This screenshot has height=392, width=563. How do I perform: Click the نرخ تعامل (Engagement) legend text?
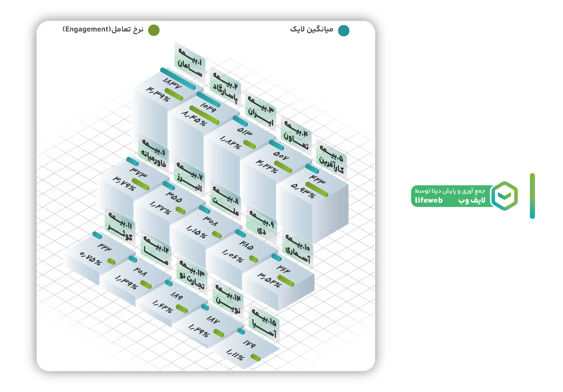pos(103,30)
